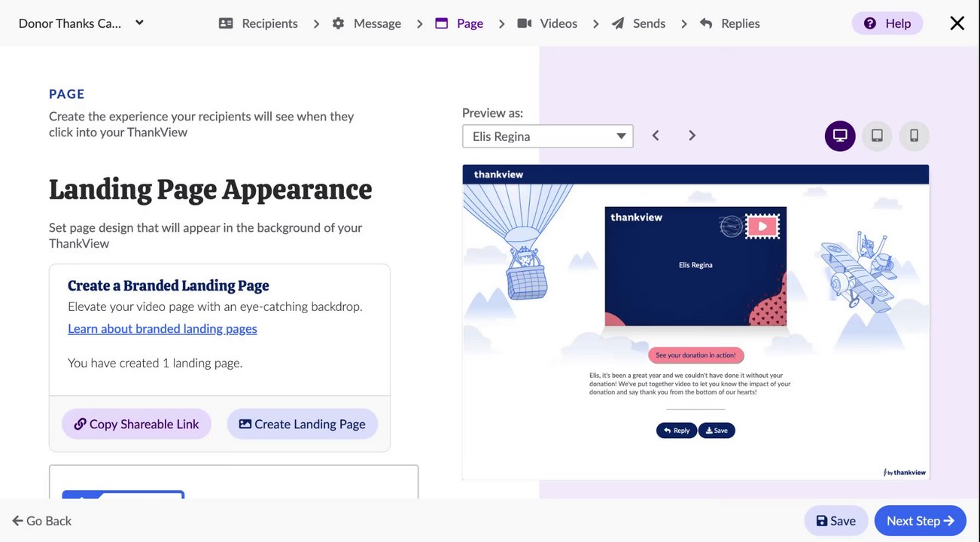The width and height of the screenshot is (980, 542).
Task: Go to the Message step
Action: pos(367,23)
